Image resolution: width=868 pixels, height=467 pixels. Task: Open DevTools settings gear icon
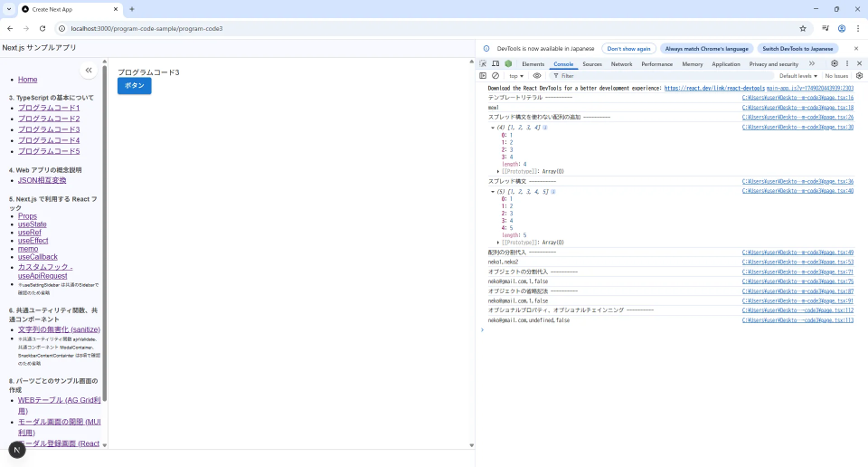click(x=835, y=63)
